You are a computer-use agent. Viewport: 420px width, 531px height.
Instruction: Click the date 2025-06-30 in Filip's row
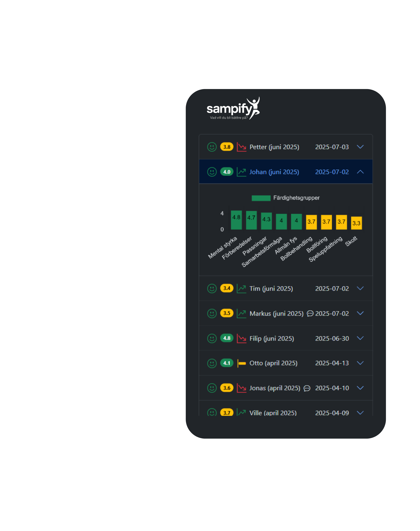click(332, 339)
